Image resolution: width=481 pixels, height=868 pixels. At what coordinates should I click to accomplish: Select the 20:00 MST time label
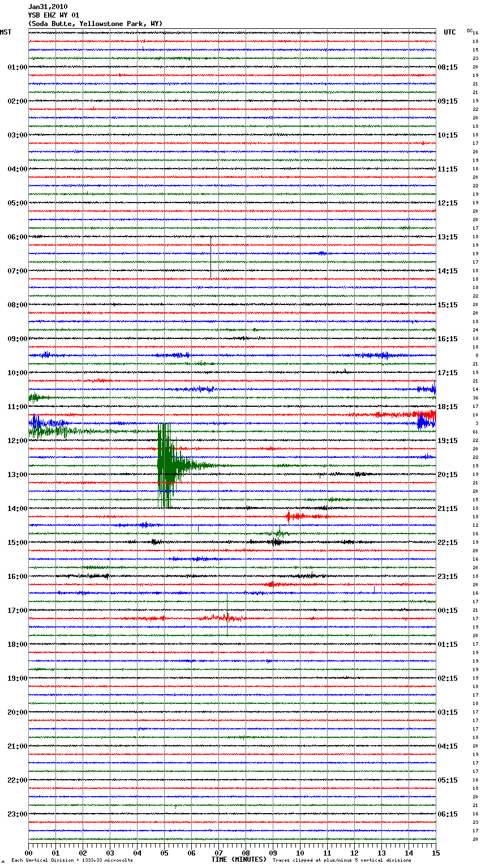(x=18, y=712)
